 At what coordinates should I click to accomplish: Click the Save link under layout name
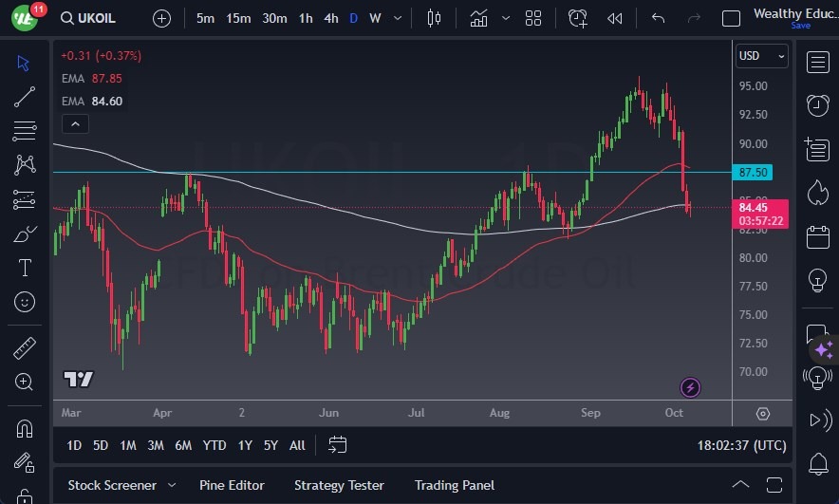pos(800,26)
